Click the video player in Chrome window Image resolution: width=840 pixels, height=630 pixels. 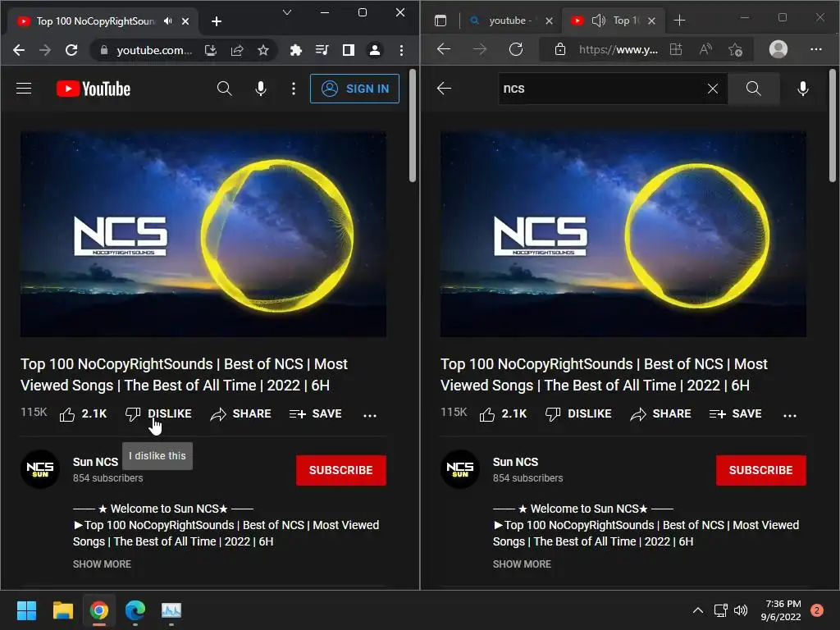pos(203,234)
